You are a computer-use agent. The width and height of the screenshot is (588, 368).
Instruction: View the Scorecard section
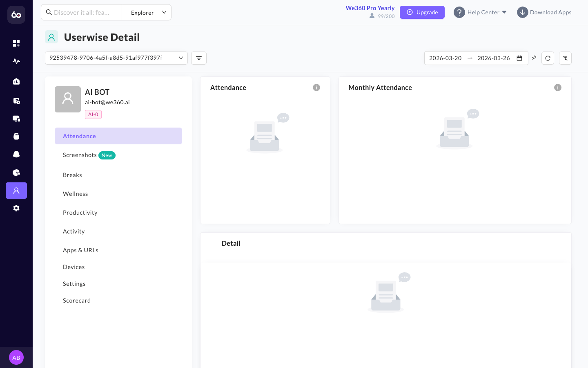pos(118,301)
